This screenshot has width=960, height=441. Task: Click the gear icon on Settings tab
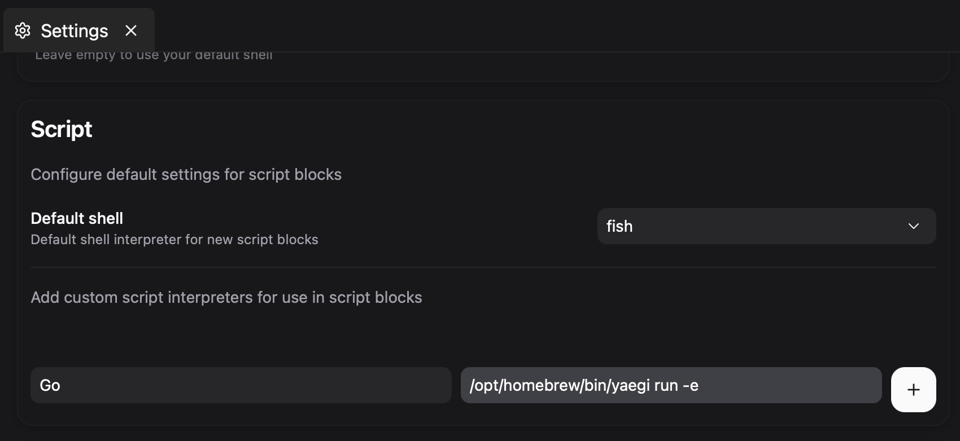point(22,31)
